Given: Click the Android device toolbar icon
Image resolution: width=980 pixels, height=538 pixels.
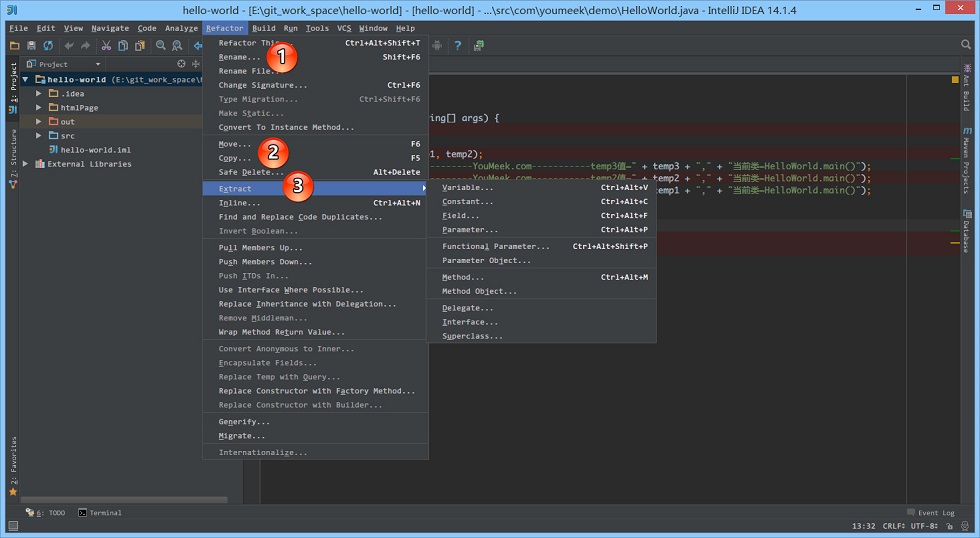Looking at the screenshot, I should pos(438,46).
